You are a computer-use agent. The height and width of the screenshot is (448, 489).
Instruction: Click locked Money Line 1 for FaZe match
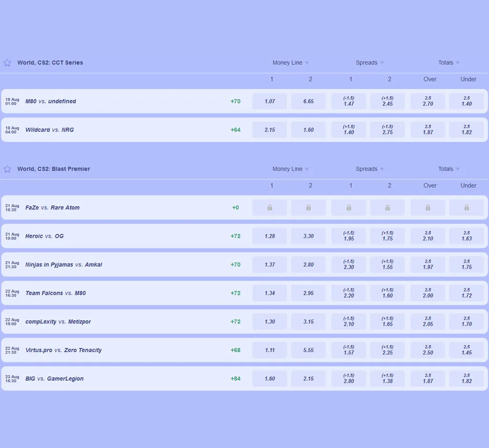(x=270, y=208)
